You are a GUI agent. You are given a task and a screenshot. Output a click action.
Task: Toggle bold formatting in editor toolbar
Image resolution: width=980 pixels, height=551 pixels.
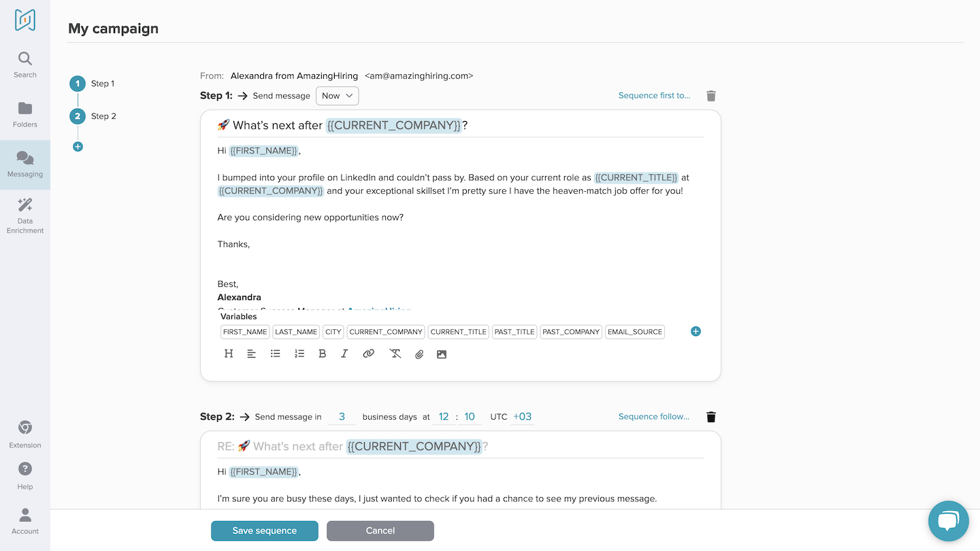point(323,354)
